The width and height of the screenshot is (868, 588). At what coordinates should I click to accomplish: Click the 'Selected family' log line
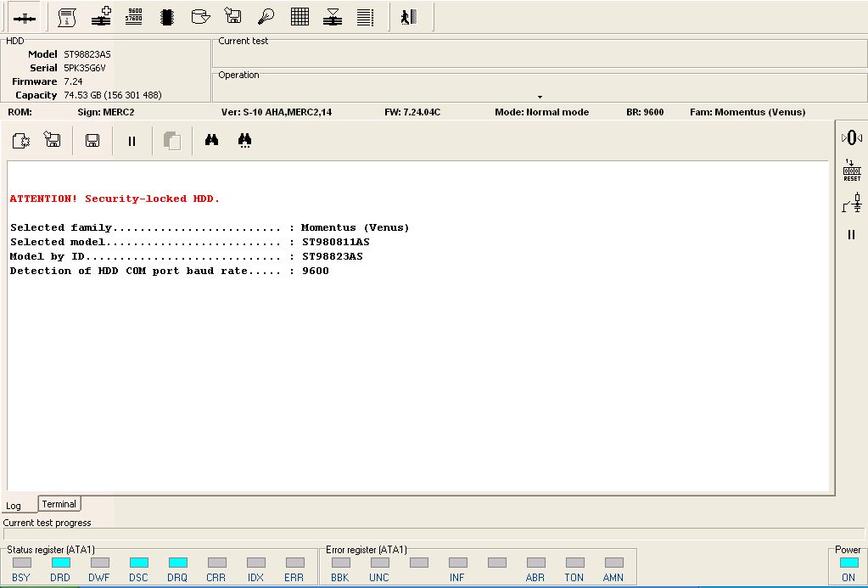pyautogui.click(x=210, y=227)
